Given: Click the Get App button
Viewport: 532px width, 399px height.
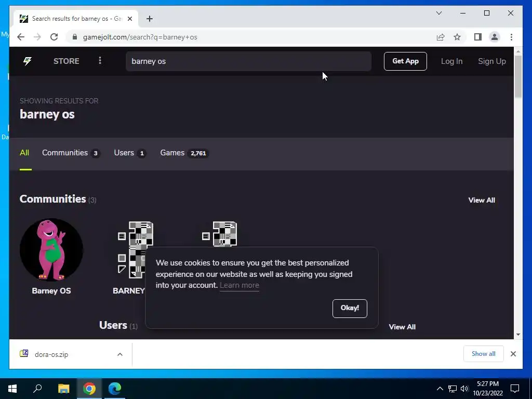Looking at the screenshot, I should point(405,61).
